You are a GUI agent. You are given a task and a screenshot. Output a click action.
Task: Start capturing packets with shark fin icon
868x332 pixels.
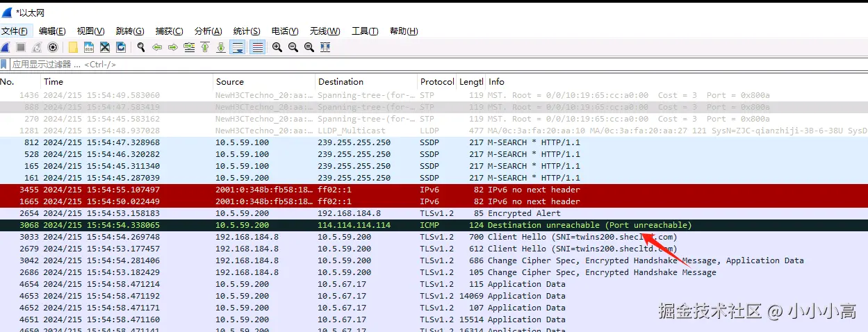click(5, 47)
